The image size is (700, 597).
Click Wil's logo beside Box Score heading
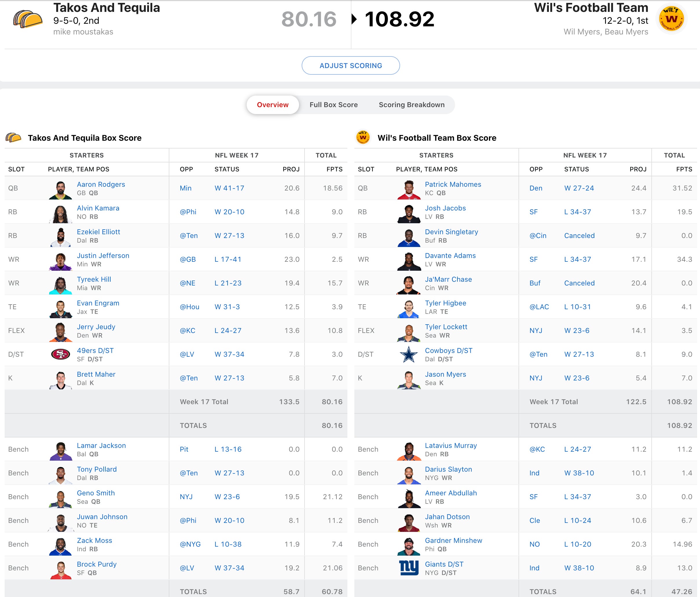point(363,138)
